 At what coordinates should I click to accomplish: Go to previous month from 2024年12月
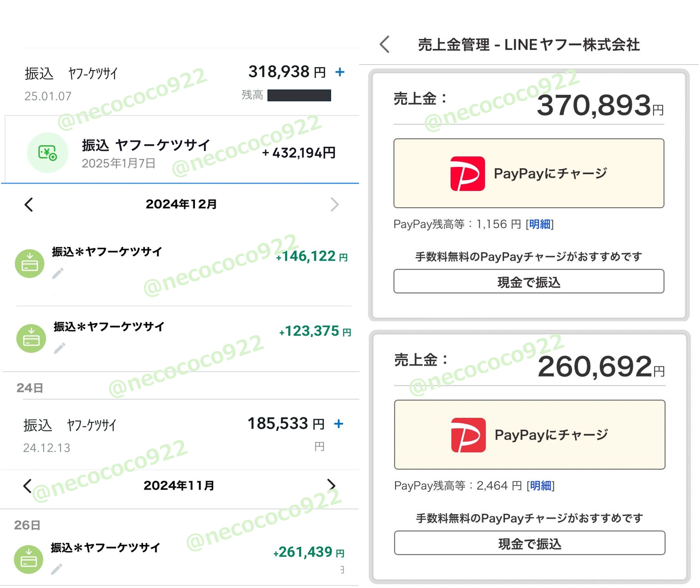tap(29, 205)
